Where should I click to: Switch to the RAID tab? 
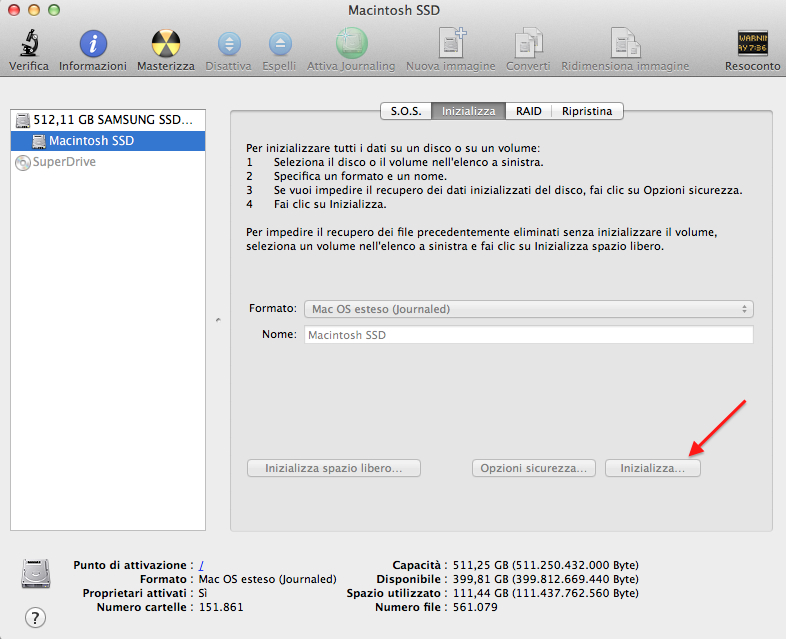[528, 111]
